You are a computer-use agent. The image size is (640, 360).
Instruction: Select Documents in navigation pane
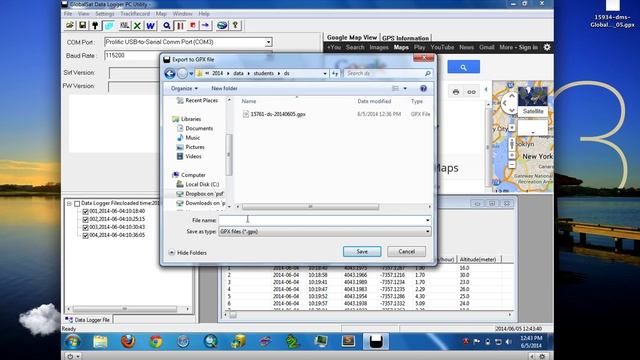[199, 129]
